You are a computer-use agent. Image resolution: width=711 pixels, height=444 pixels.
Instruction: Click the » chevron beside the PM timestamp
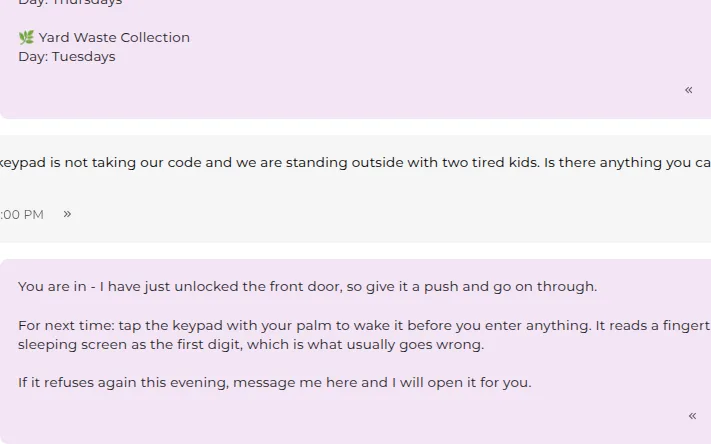point(67,214)
